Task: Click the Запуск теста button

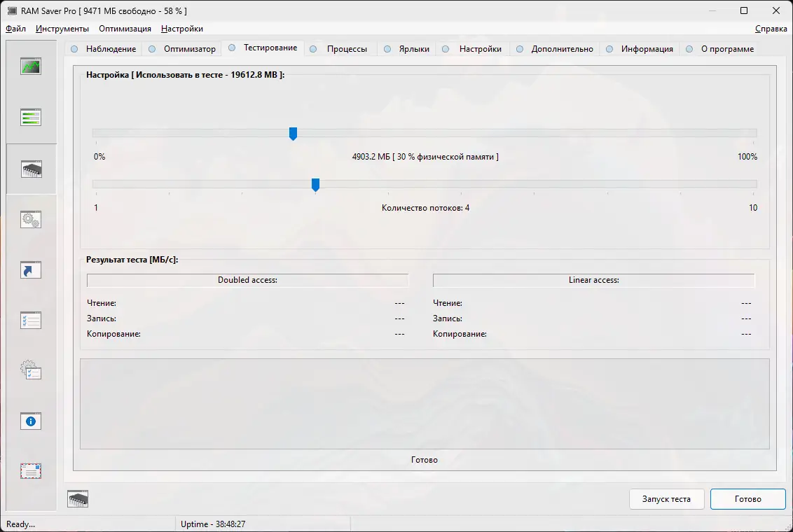Action: [667, 499]
